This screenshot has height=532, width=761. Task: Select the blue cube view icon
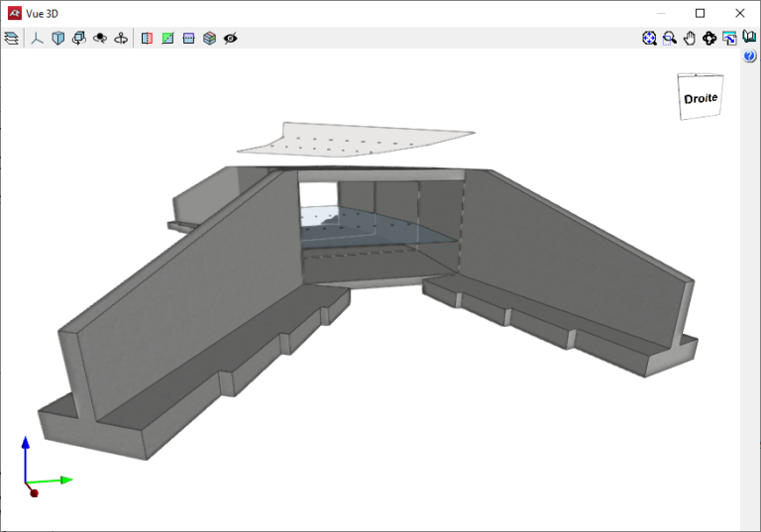[x=58, y=38]
